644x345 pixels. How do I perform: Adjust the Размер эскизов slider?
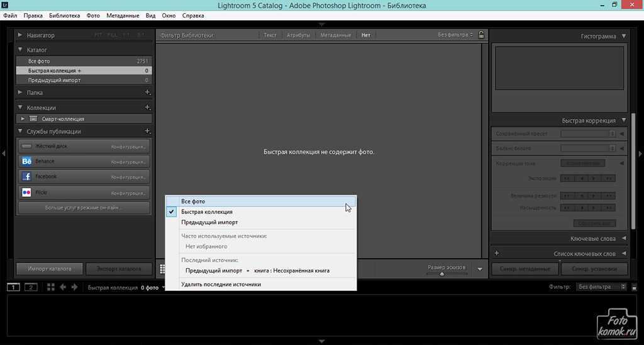click(x=442, y=274)
